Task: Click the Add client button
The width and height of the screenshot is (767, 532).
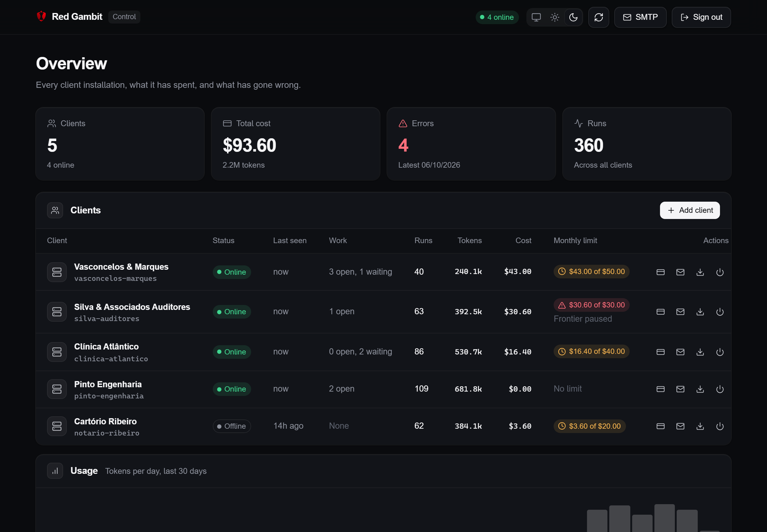Action: [x=690, y=210]
